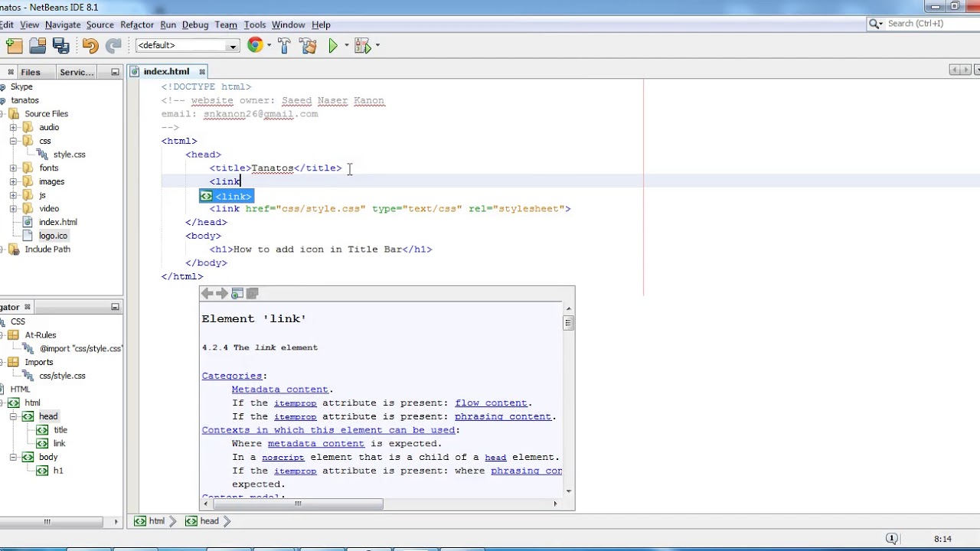
Task: Switch to the Services tab
Action: click(76, 71)
